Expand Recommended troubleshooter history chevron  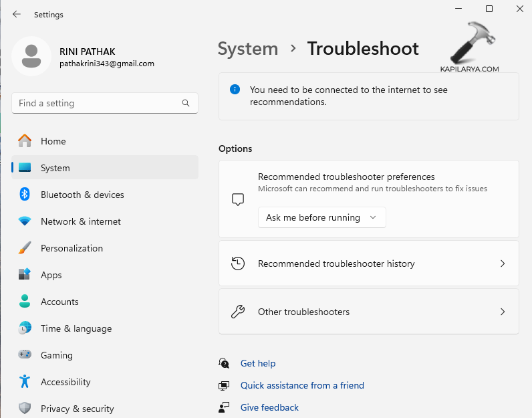click(503, 264)
